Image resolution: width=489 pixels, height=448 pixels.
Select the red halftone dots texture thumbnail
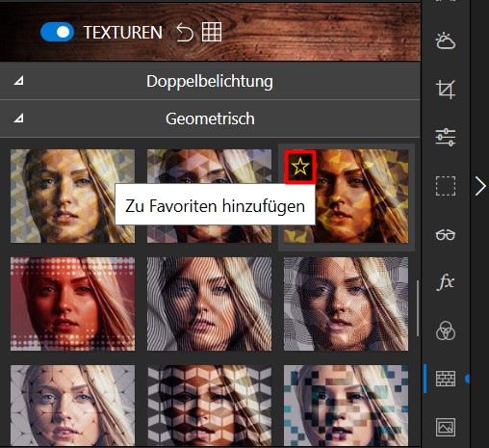coord(72,303)
